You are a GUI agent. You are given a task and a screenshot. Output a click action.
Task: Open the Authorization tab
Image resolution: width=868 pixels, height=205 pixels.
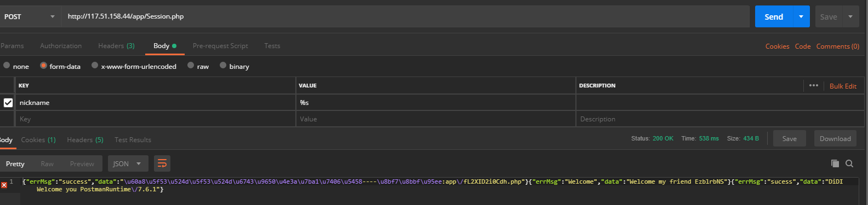[61, 46]
